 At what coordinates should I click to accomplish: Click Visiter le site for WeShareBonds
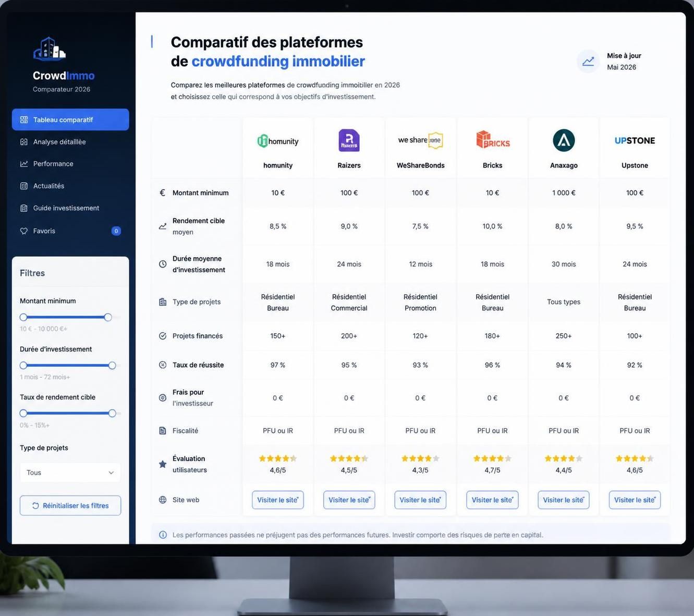coord(420,500)
